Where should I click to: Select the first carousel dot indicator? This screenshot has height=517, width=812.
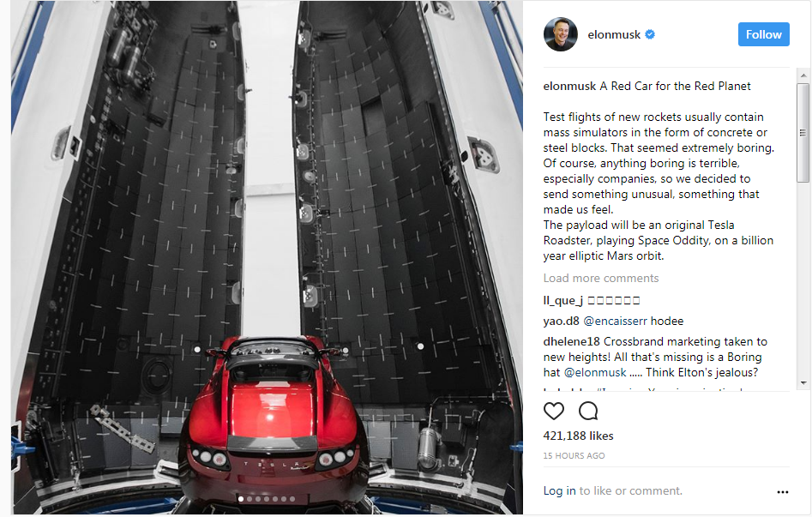[241, 499]
